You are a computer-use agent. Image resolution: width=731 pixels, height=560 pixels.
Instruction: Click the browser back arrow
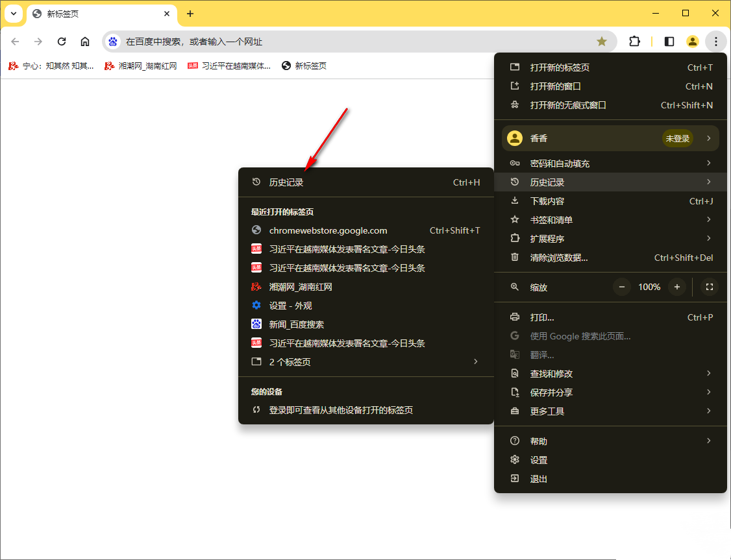tap(15, 42)
